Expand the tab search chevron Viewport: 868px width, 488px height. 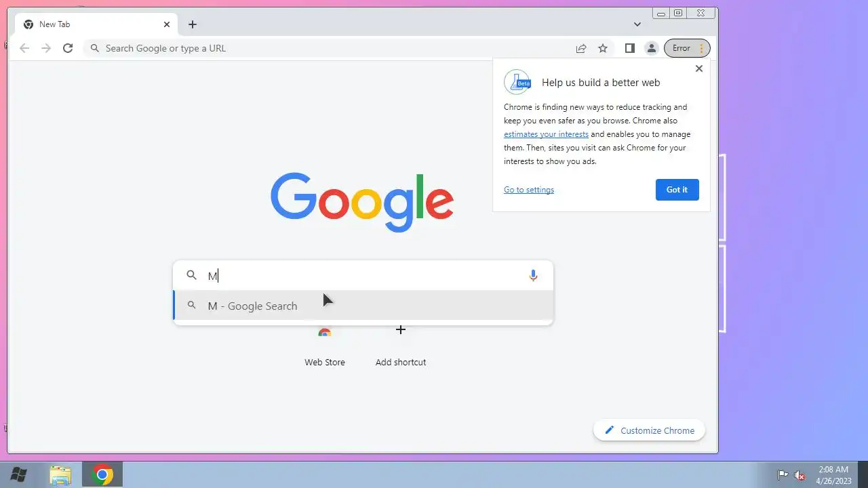pyautogui.click(x=637, y=24)
